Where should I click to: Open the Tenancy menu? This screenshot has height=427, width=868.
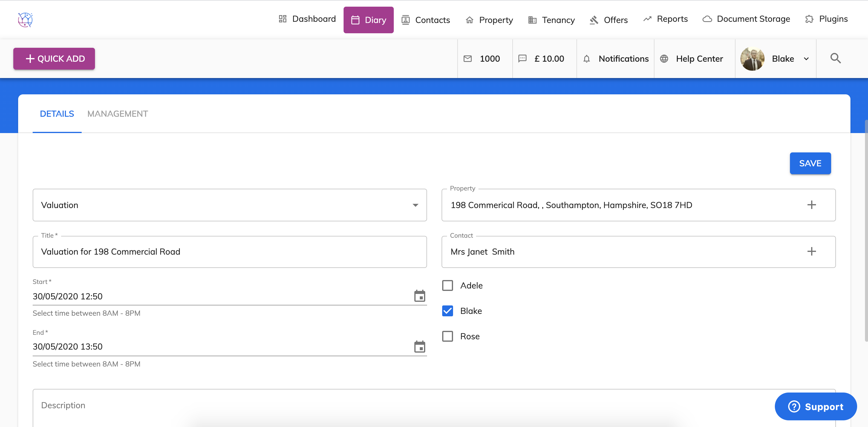coord(551,20)
